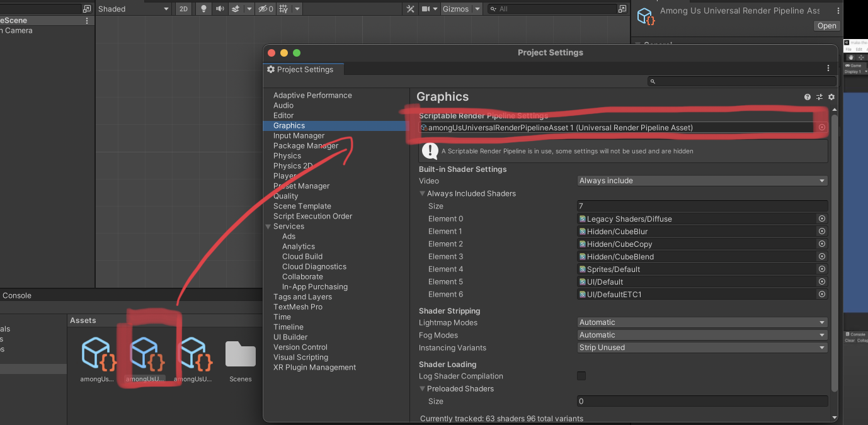The width and height of the screenshot is (868, 425).
Task: Open object picker for Hidden/CubeBlend
Action: pos(822,256)
